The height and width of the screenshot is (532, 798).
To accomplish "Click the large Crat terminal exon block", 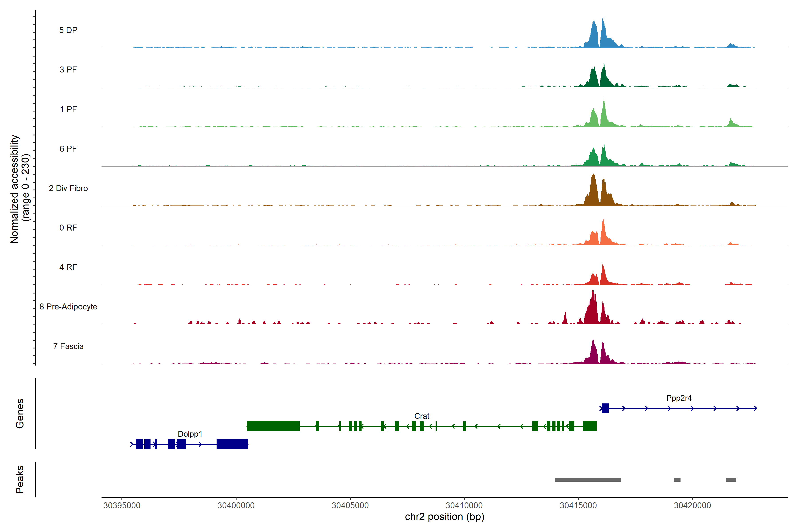I will coord(273,426).
